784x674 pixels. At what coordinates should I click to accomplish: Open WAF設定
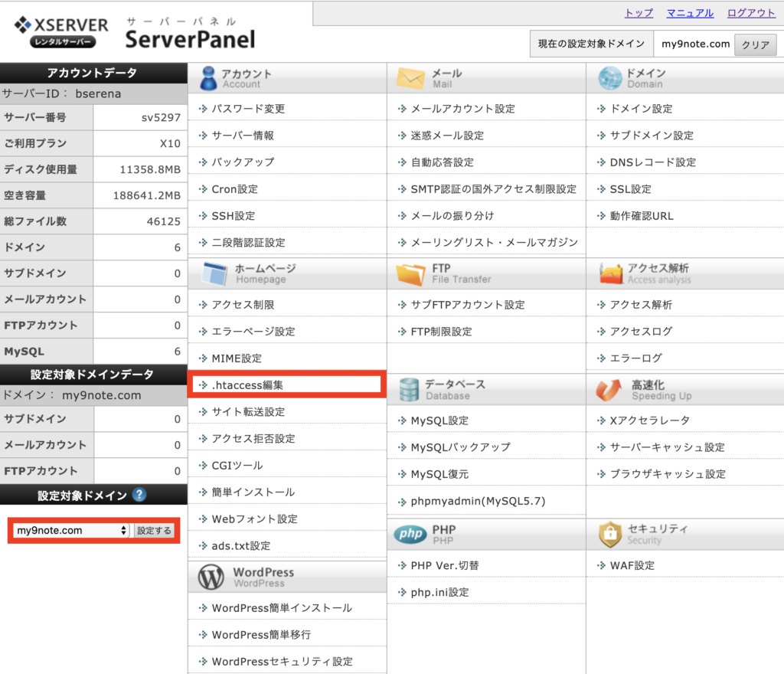click(x=632, y=565)
